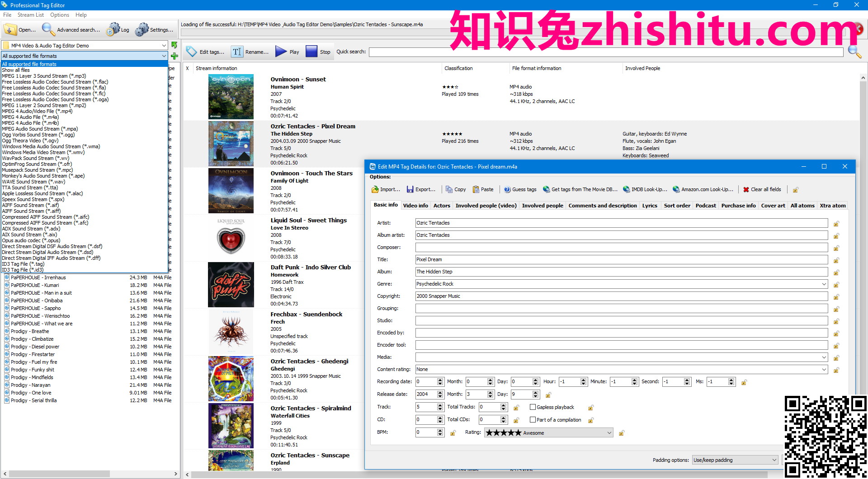
Task: Open Advanced search with magnifier icon
Action: coord(48,29)
